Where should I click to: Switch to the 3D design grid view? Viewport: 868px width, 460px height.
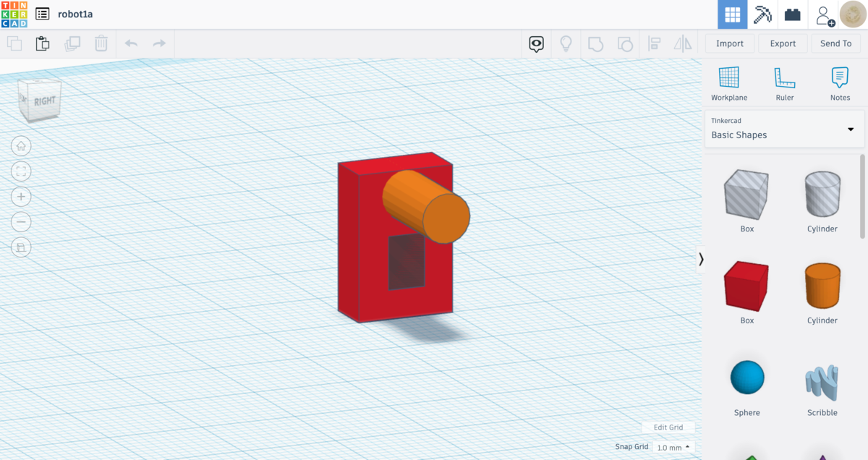[733, 14]
